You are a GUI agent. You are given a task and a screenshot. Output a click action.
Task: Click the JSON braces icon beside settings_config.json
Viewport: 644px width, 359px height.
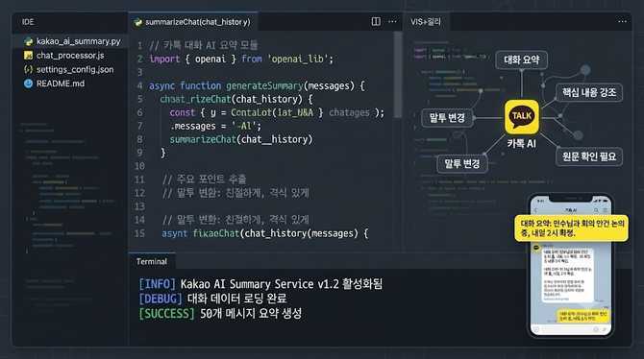[28, 69]
